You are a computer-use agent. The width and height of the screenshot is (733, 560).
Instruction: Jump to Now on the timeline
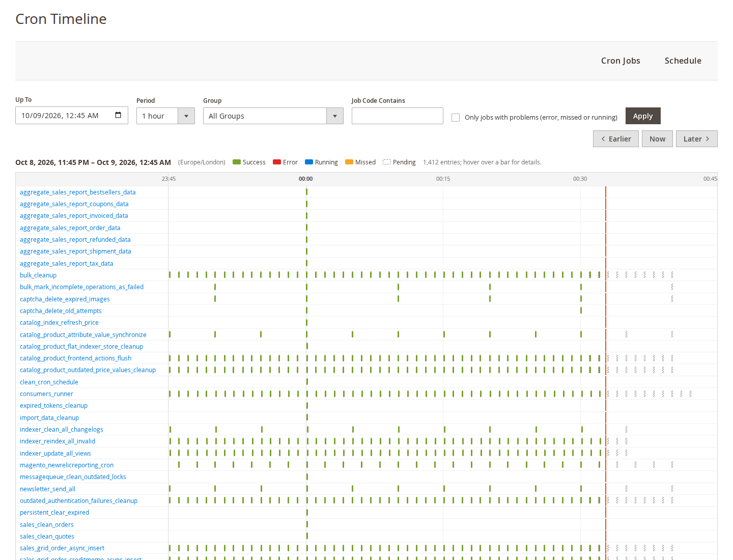(x=657, y=139)
